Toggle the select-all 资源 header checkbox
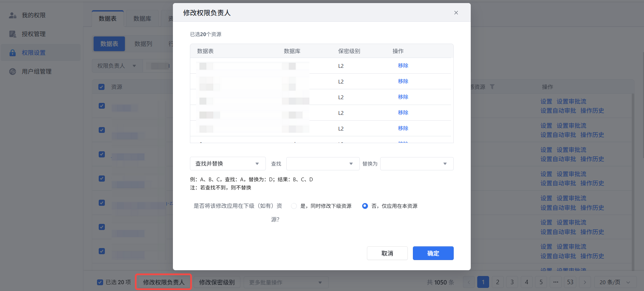Screen dimensions: 644x291 pyautogui.click(x=101, y=87)
